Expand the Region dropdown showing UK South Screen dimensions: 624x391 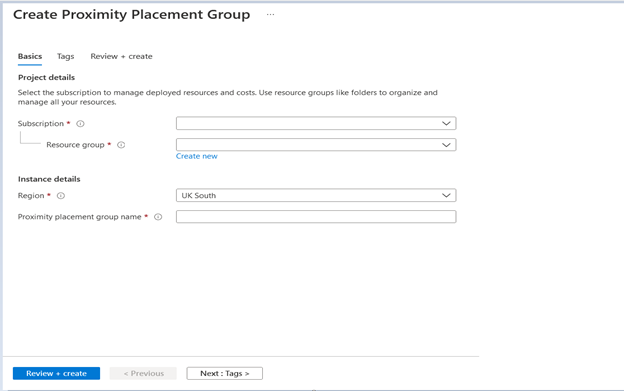tap(316, 195)
